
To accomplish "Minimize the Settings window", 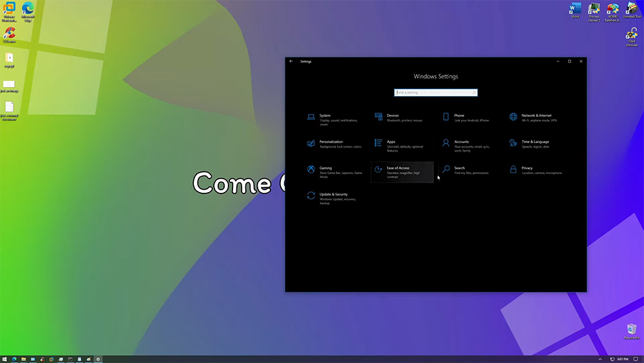I will click(558, 61).
